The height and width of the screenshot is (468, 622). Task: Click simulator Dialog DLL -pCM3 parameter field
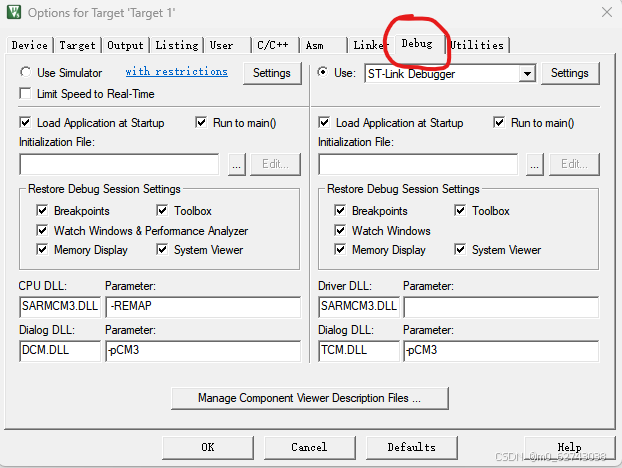[203, 351]
